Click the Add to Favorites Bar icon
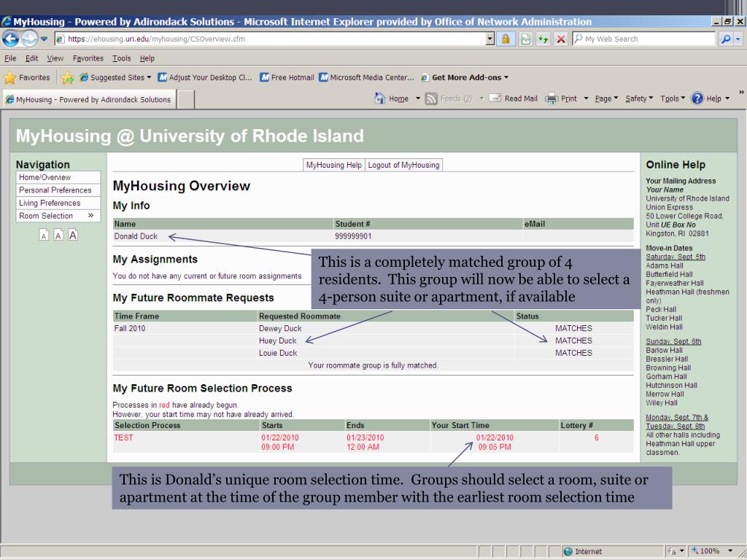This screenshot has height=560, width=747. click(x=68, y=77)
